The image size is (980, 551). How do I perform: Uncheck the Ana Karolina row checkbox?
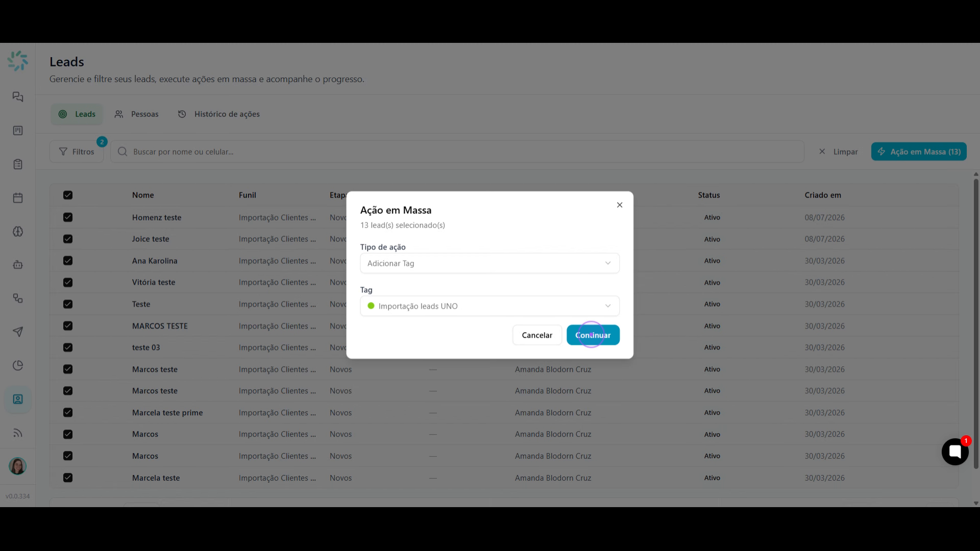pyautogui.click(x=68, y=261)
